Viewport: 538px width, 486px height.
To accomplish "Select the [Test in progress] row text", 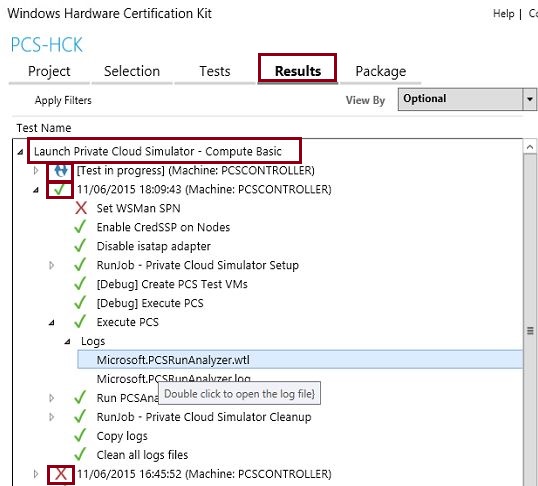I will [x=196, y=170].
